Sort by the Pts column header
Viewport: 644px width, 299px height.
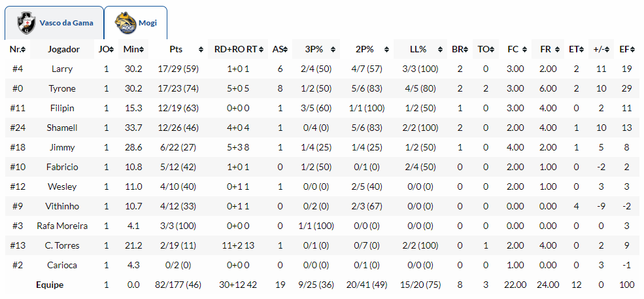click(175, 49)
